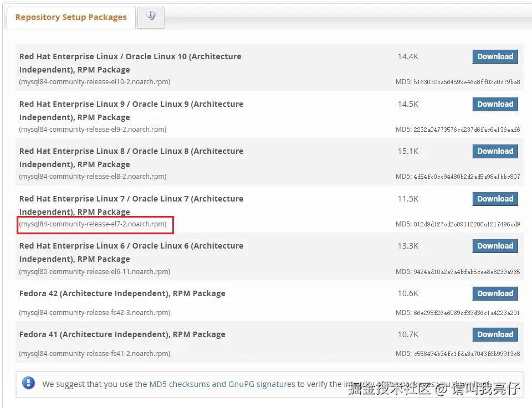Image resolution: width=532 pixels, height=408 pixels.
Task: Select filename mysql84-community-release-el7-2.noarch.rpm
Action: pyautogui.click(x=93, y=224)
